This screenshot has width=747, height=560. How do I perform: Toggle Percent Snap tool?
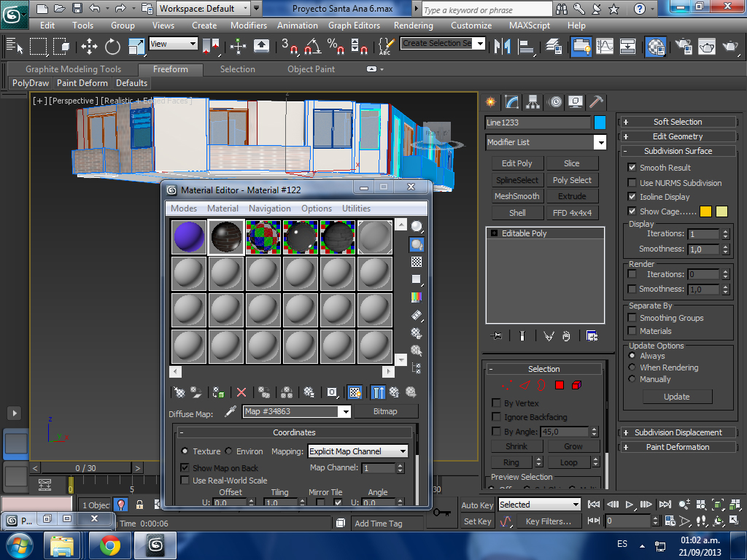coord(336,46)
